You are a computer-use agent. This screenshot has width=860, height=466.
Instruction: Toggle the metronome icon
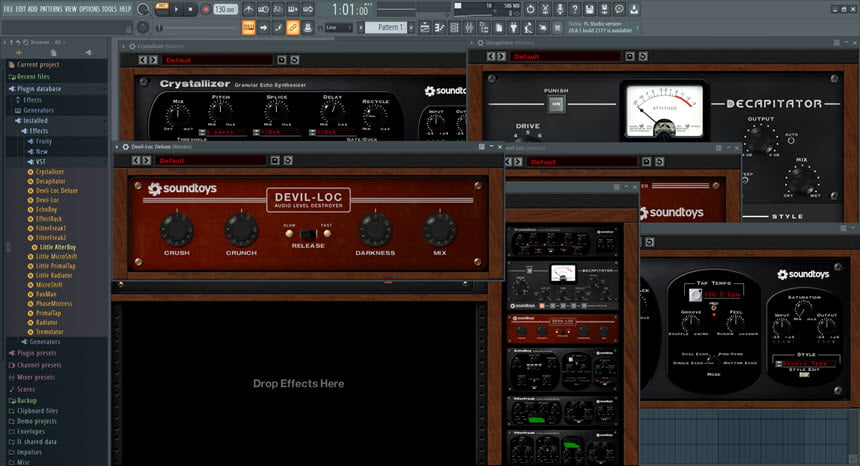pos(248,9)
